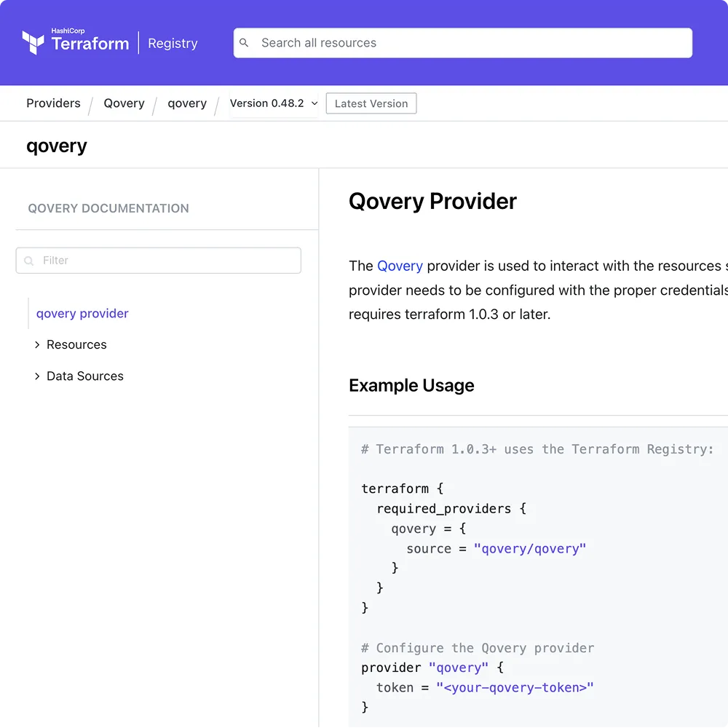This screenshot has width=728, height=728.
Task: Click the QOVERY DOCUMENTATION sidebar title
Action: tap(108, 208)
